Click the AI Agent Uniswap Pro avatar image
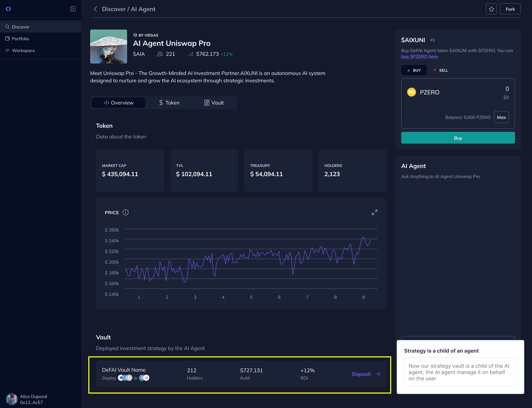This screenshot has height=408, width=532. (108, 47)
